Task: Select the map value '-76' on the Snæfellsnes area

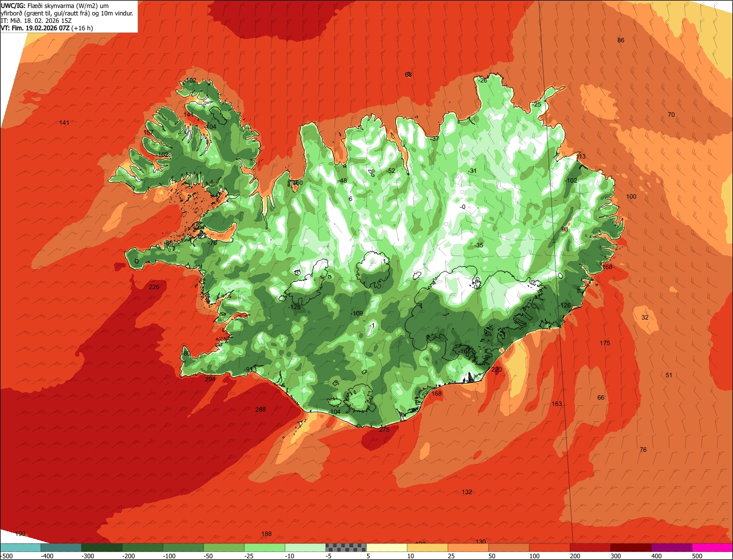Action: click(212, 243)
